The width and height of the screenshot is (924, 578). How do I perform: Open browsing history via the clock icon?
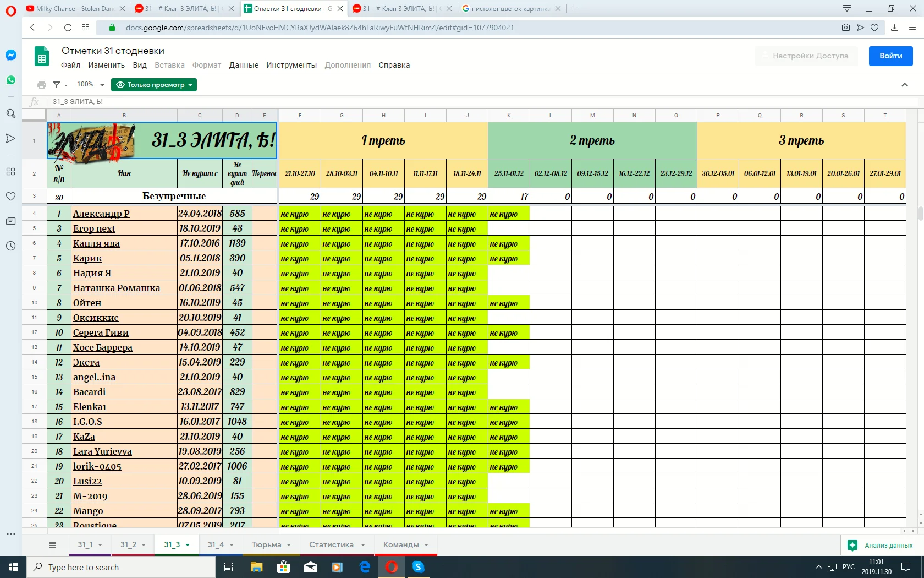[x=11, y=246]
